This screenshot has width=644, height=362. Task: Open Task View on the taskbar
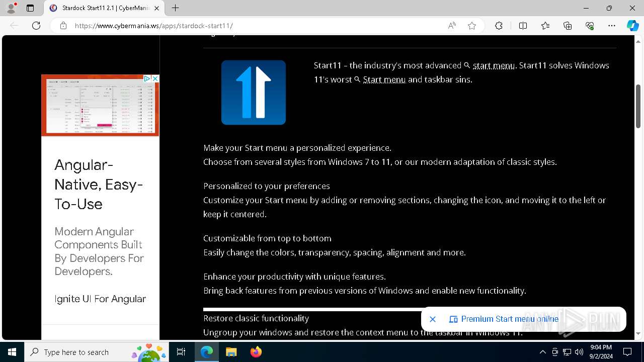coord(181,352)
